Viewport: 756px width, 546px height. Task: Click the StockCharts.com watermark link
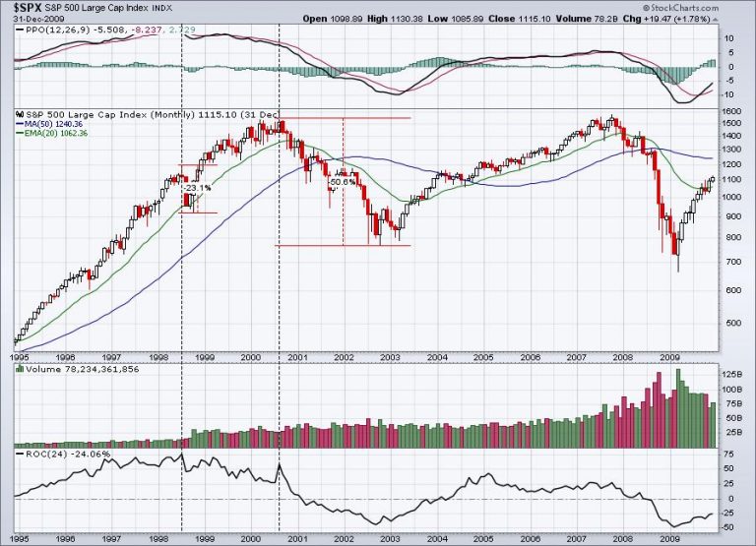coord(680,8)
